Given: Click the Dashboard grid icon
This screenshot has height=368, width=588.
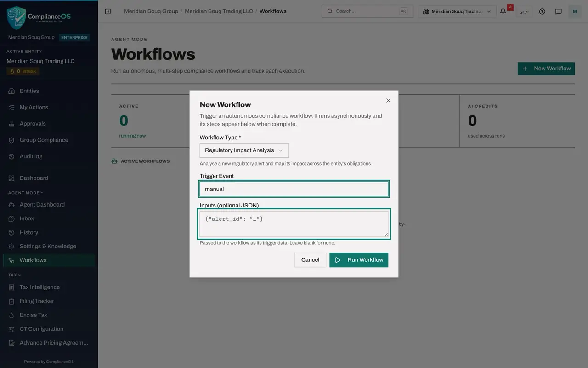Looking at the screenshot, I should (x=11, y=178).
